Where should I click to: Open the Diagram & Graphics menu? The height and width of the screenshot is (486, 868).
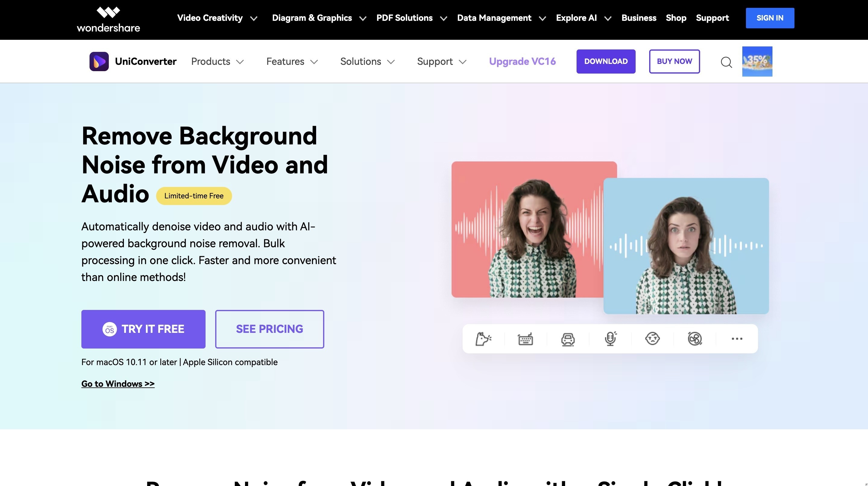(x=312, y=18)
